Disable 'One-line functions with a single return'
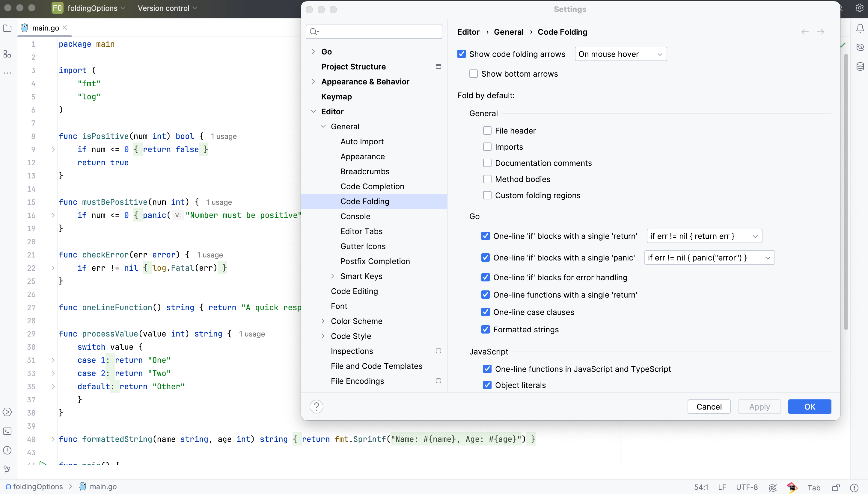Viewport: 868px width, 494px height. coord(485,294)
